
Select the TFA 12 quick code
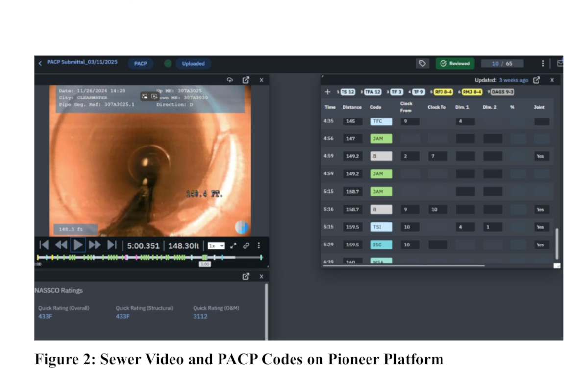coord(372,92)
